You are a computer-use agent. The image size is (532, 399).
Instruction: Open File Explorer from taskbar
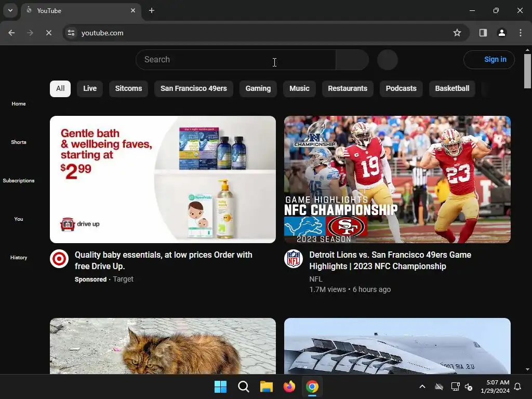coord(267,387)
